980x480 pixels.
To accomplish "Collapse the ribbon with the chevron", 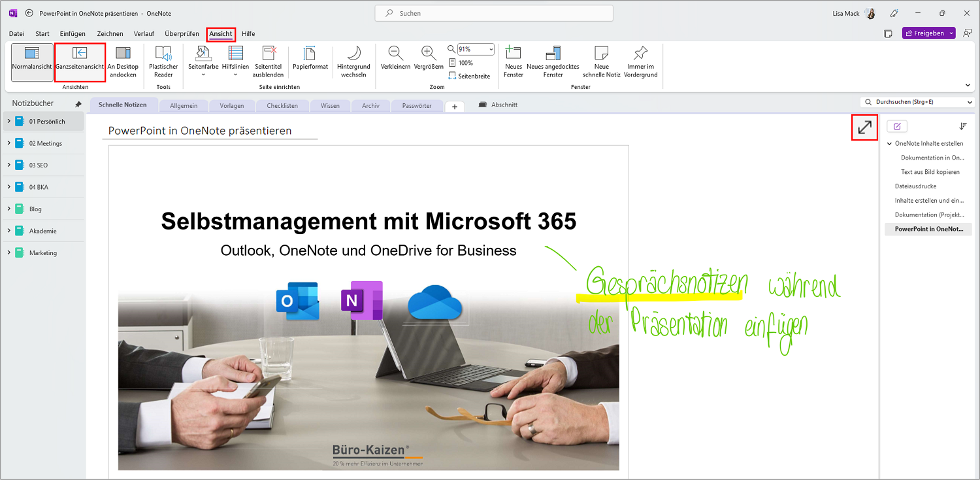I will [x=968, y=85].
